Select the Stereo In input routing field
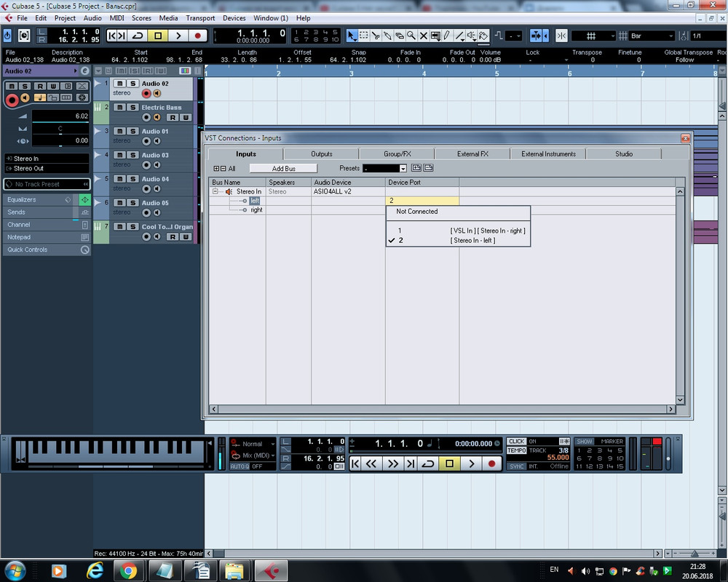Image resolution: width=728 pixels, height=582 pixels. [x=47, y=159]
